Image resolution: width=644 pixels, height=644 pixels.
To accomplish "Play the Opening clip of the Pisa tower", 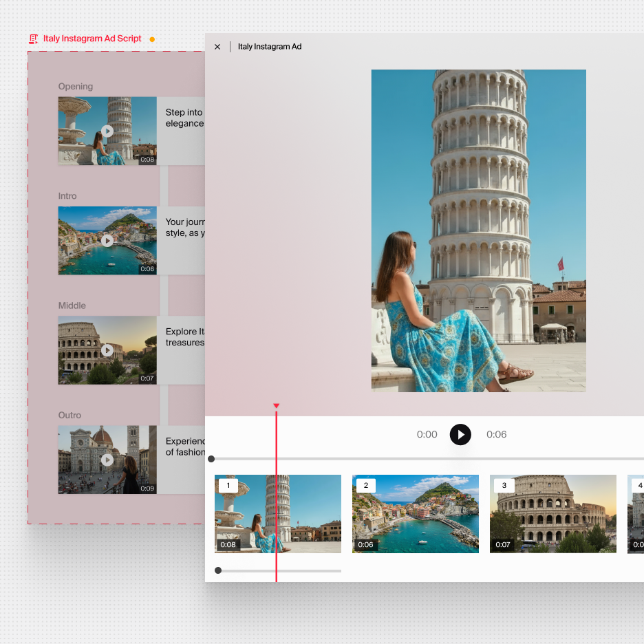I will click(x=107, y=131).
